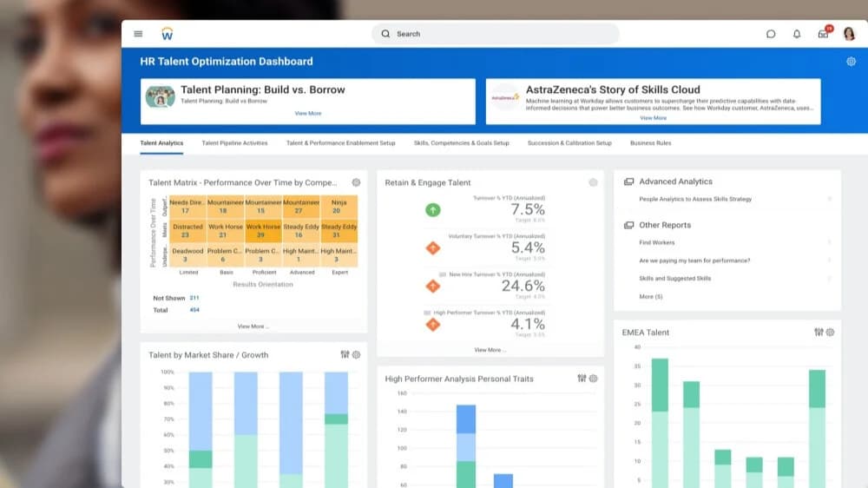Select Ninja 20 matrix cell

tap(339, 207)
